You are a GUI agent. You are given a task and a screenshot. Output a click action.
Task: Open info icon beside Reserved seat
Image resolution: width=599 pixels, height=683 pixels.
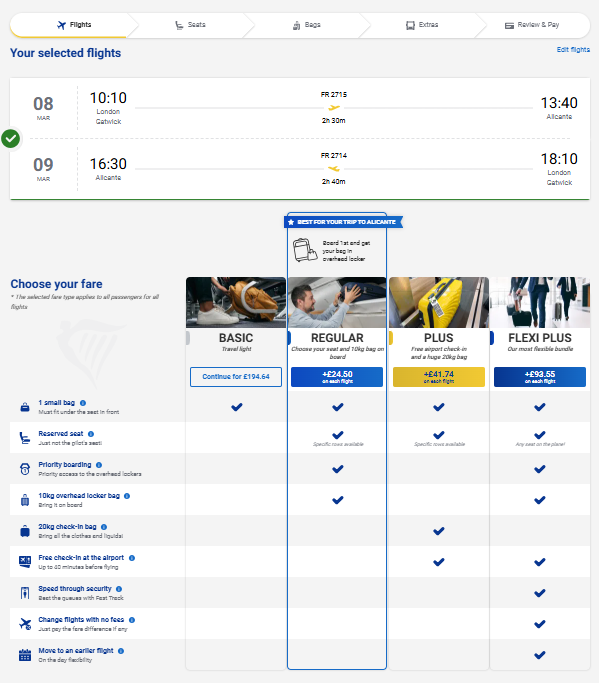pyautogui.click(x=91, y=434)
